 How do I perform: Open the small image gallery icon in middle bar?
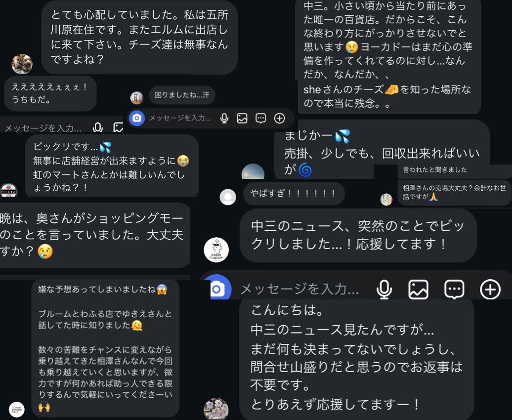point(242,118)
